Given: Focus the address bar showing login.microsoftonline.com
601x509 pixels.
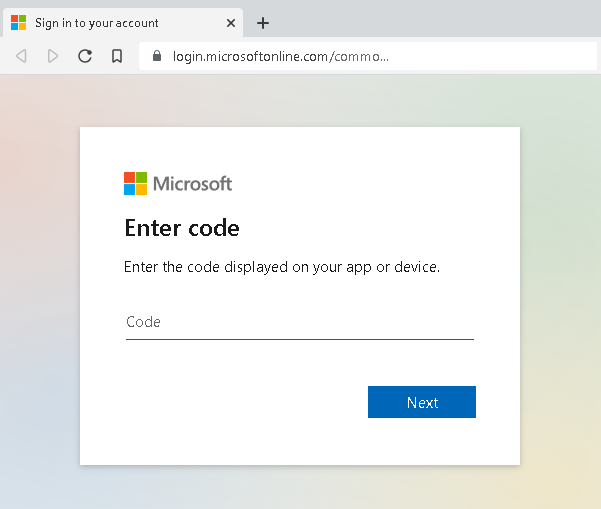Looking at the screenshot, I should click(368, 56).
